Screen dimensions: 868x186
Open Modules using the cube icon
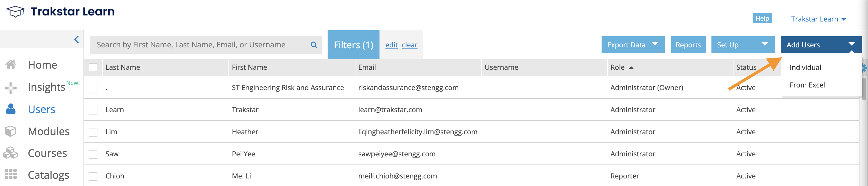coord(11,131)
